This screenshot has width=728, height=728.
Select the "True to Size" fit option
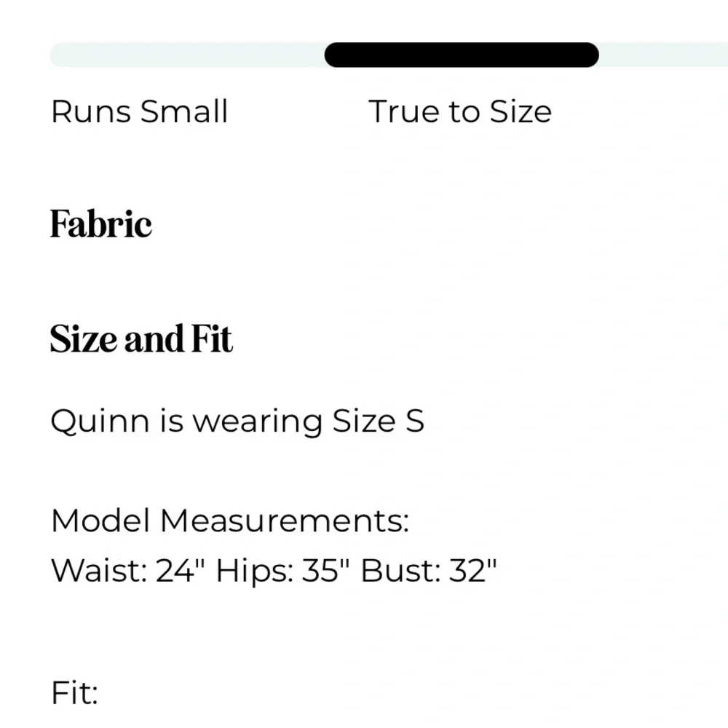pyautogui.click(x=461, y=111)
